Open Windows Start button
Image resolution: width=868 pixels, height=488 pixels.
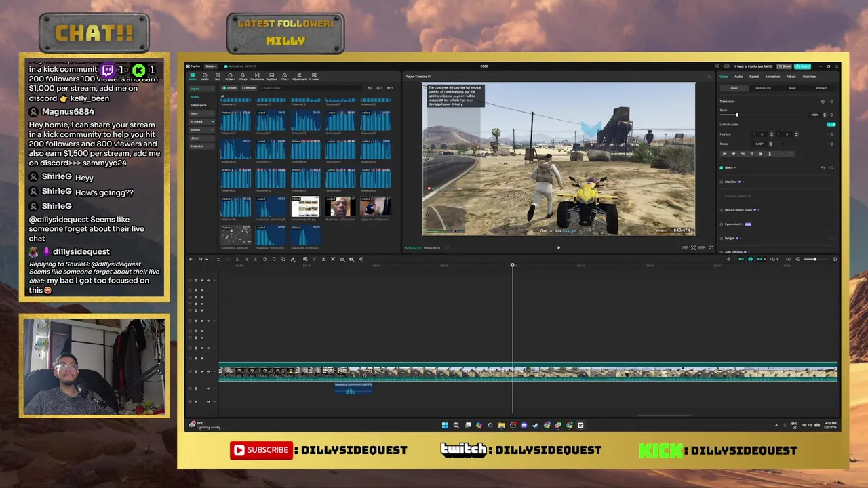click(x=445, y=425)
